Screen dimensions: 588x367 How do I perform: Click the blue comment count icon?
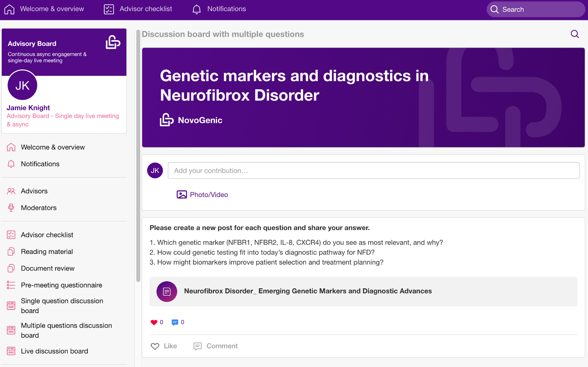175,323
